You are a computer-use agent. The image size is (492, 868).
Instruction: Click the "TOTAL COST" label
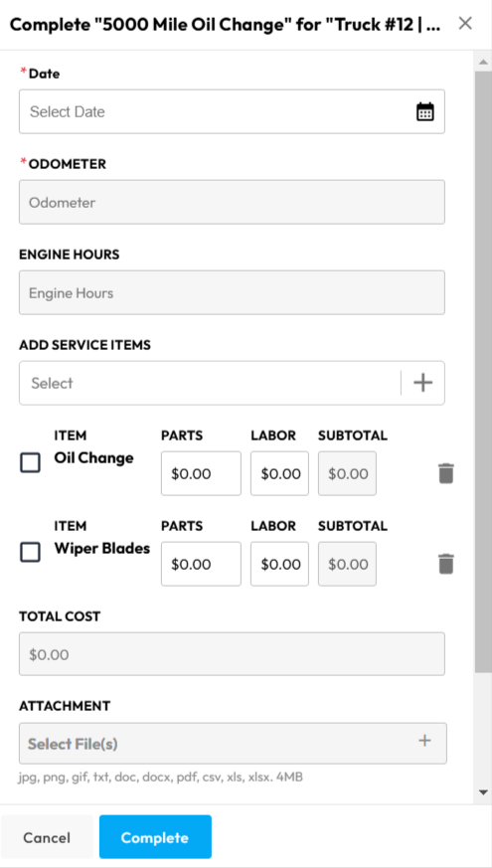60,616
